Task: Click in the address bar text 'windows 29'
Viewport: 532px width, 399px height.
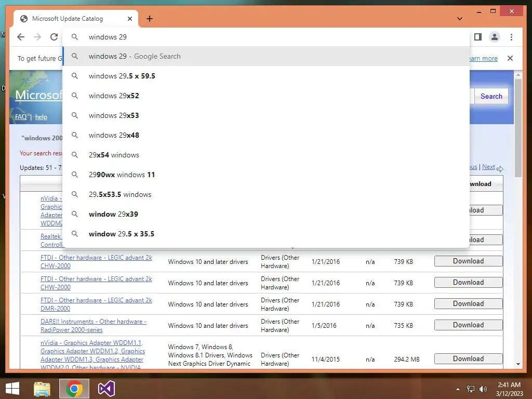Action: tap(108, 37)
